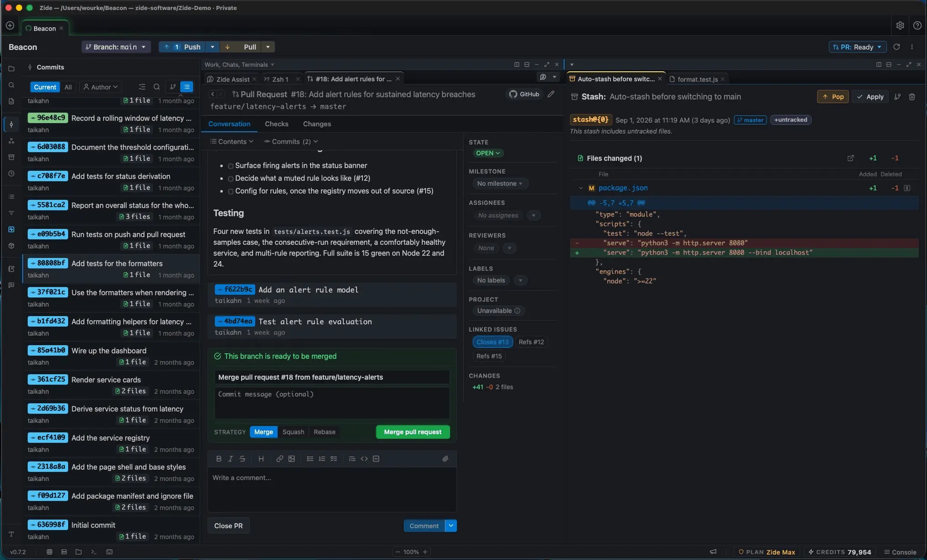Select the Current commits filter

coord(45,87)
